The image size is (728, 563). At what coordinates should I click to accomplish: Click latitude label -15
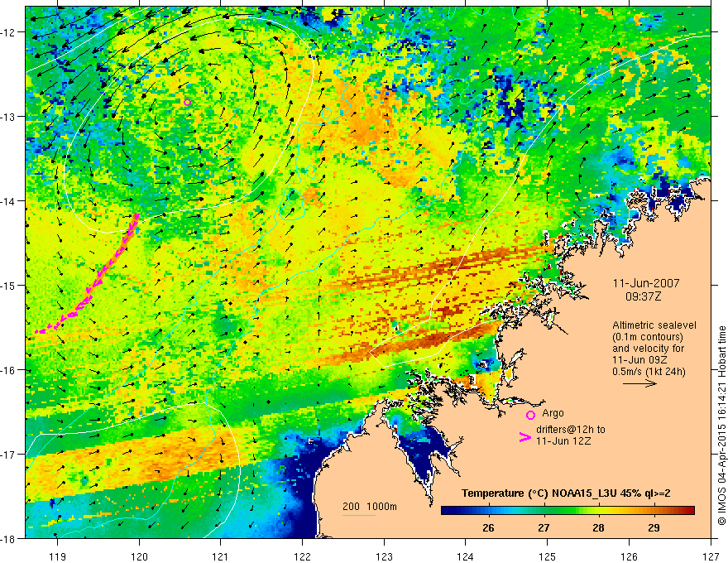tap(8, 285)
